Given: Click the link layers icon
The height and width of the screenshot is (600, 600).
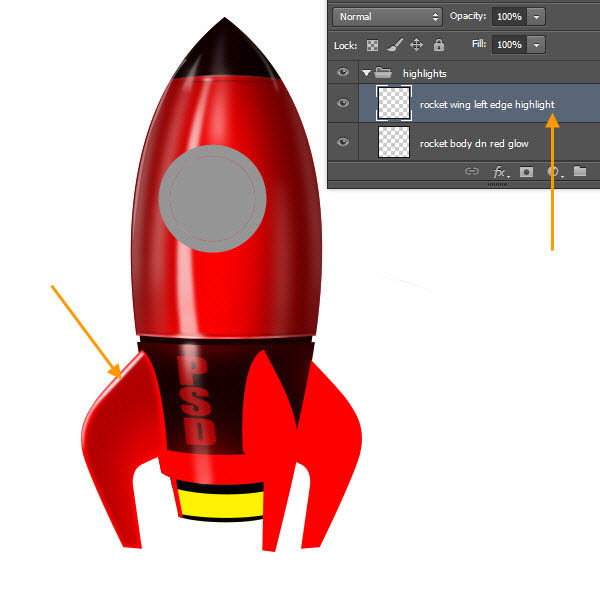Looking at the screenshot, I should tap(472, 172).
